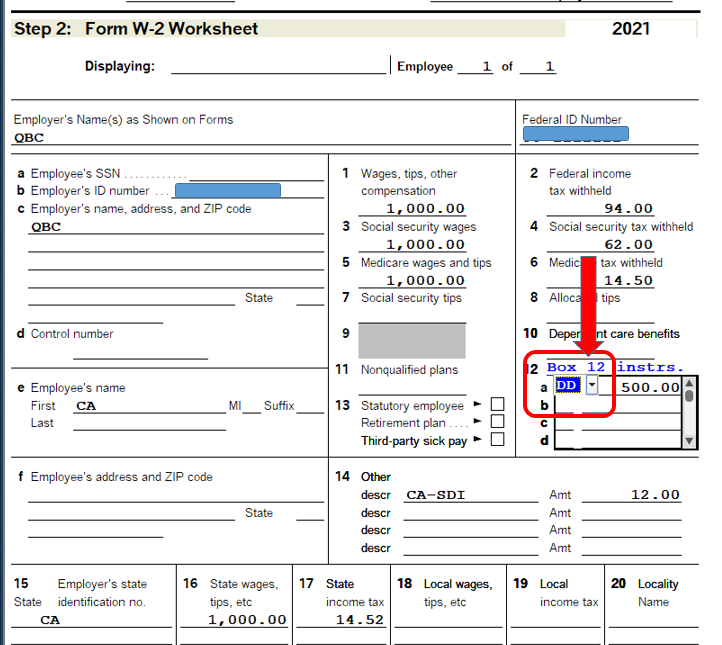Click the Box 12b code field
Viewport: 722px width, 645px height.
click(x=565, y=405)
